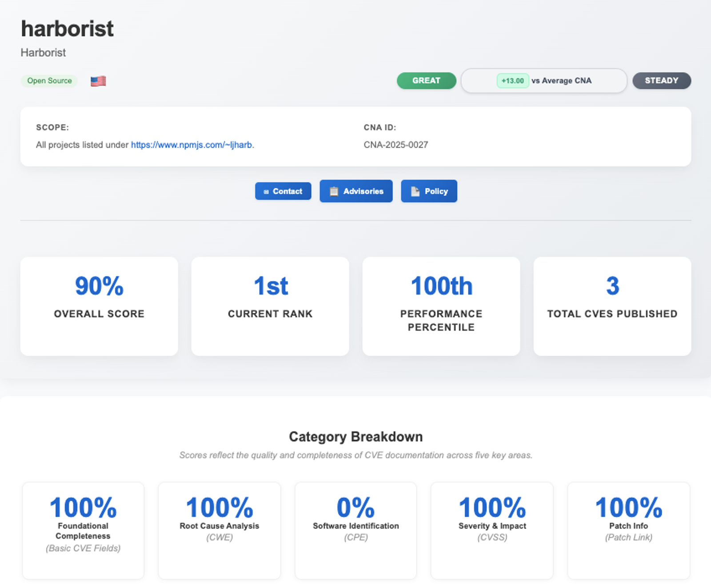Image resolution: width=711 pixels, height=588 pixels.
Task: Click the +13.00 score difference chip
Action: 513,81
